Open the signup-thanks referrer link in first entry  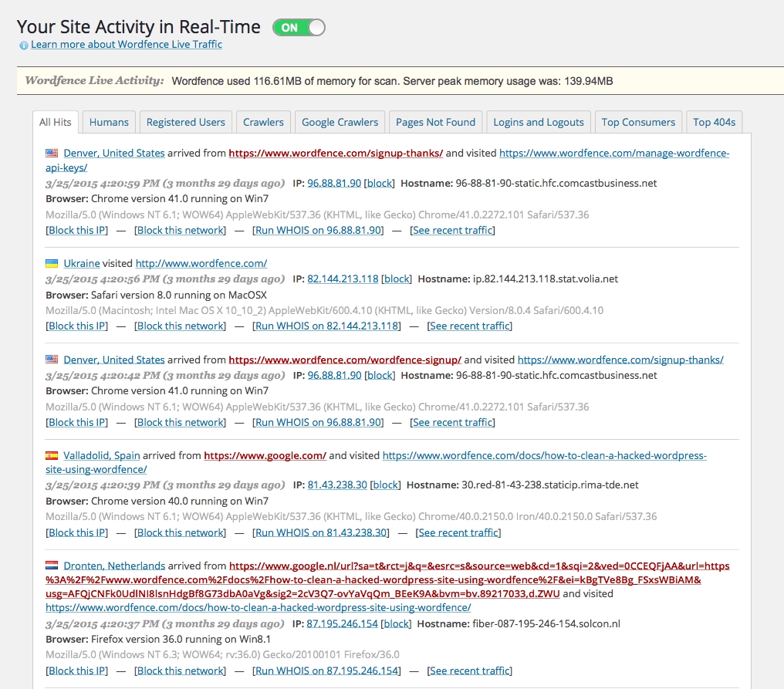336,153
